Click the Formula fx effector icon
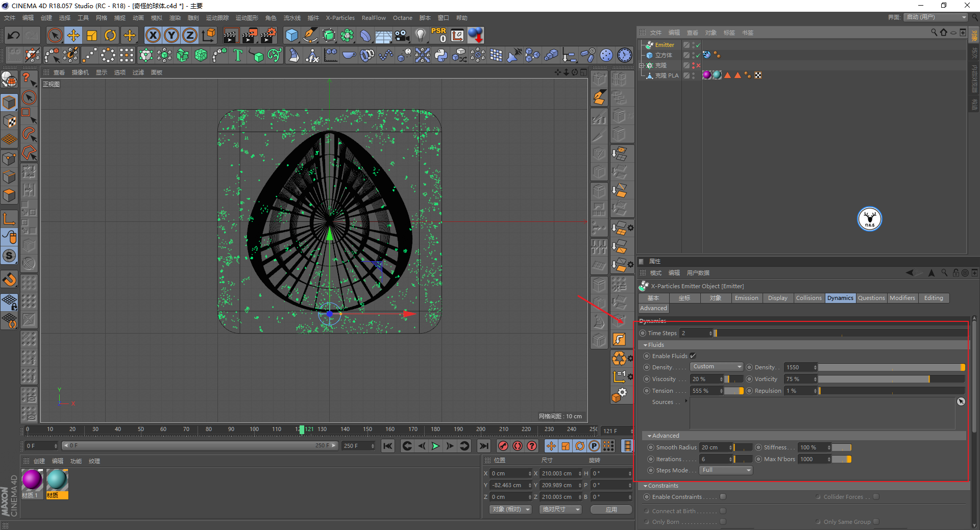This screenshot has width=980, height=530. coord(312,55)
